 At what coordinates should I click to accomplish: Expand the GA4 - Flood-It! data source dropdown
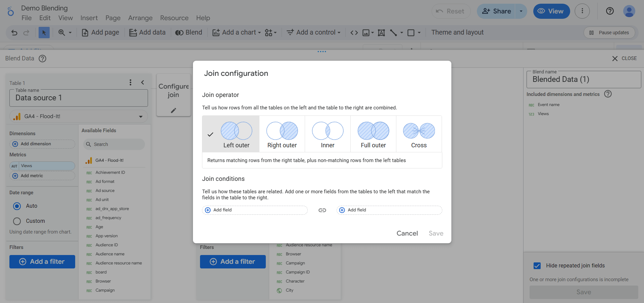coord(141,117)
